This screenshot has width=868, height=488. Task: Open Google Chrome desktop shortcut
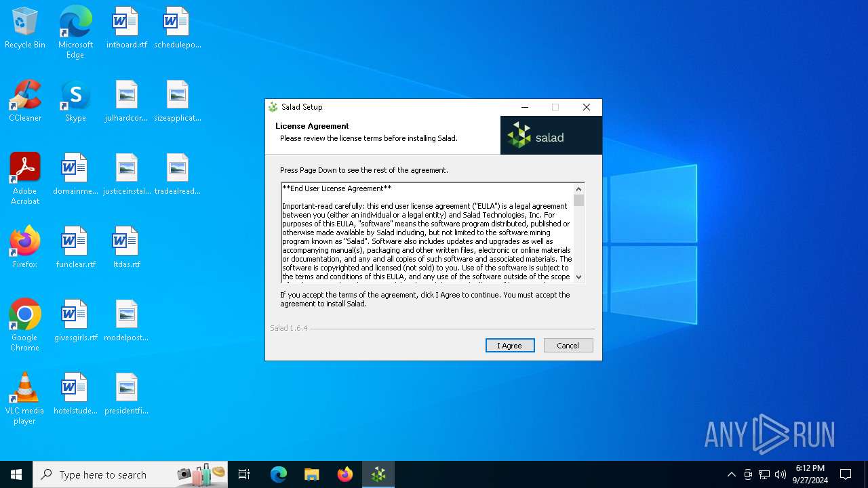[25, 325]
